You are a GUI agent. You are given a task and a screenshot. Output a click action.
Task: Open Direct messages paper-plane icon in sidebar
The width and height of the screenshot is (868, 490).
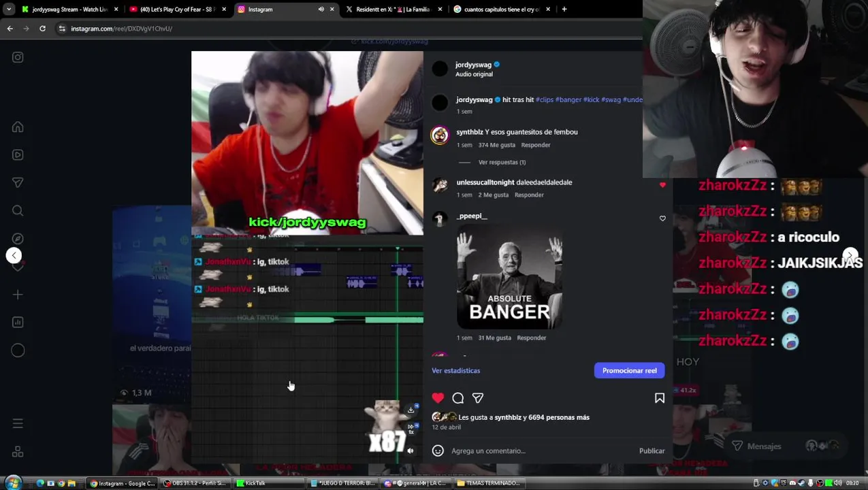pyautogui.click(x=18, y=183)
